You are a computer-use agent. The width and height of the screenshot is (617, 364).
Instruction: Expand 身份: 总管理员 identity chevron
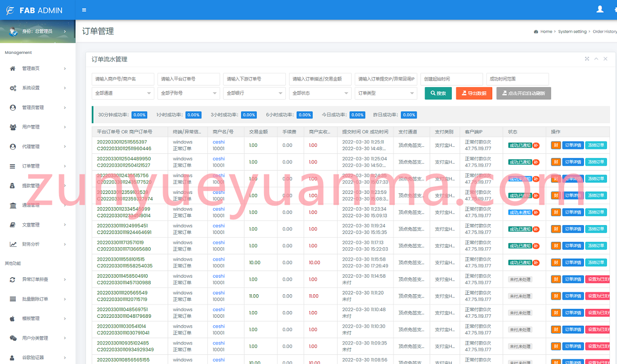(65, 31)
